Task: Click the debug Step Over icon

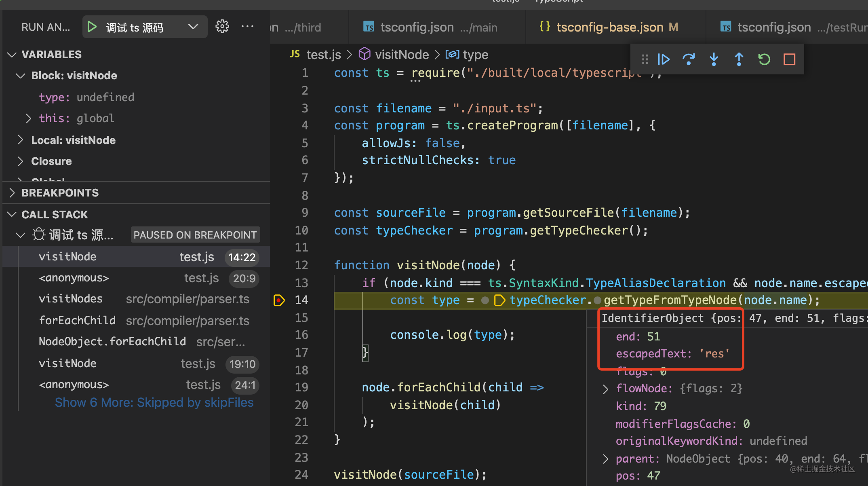Action: 689,59
